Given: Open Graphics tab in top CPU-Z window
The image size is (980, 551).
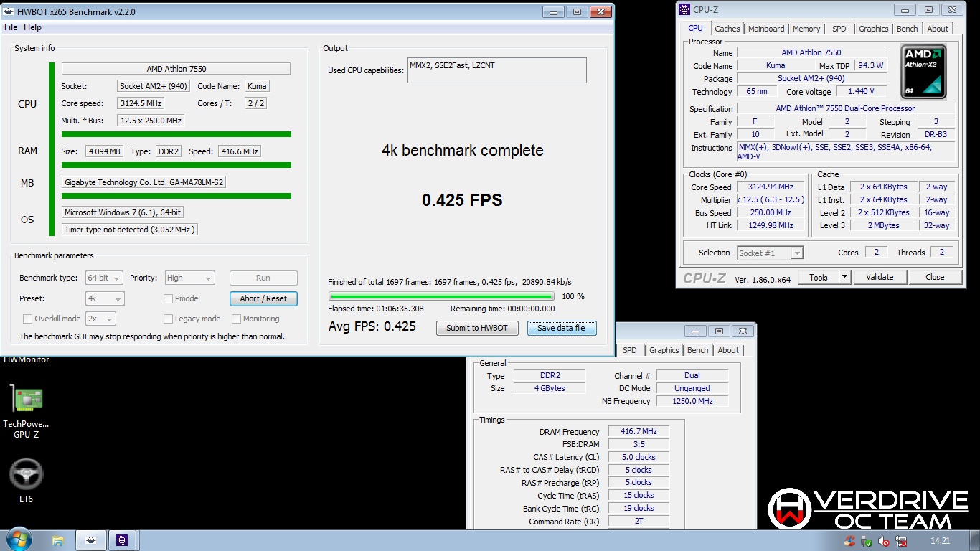Looking at the screenshot, I should pyautogui.click(x=873, y=29).
